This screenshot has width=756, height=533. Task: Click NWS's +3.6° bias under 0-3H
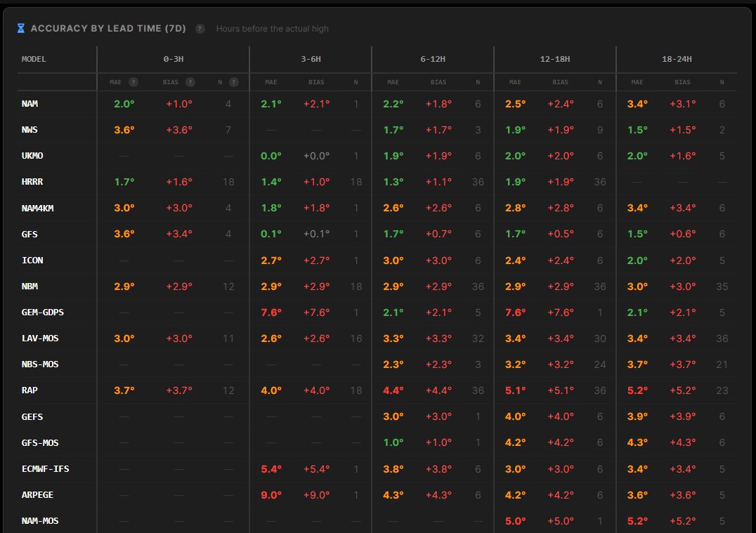point(179,130)
